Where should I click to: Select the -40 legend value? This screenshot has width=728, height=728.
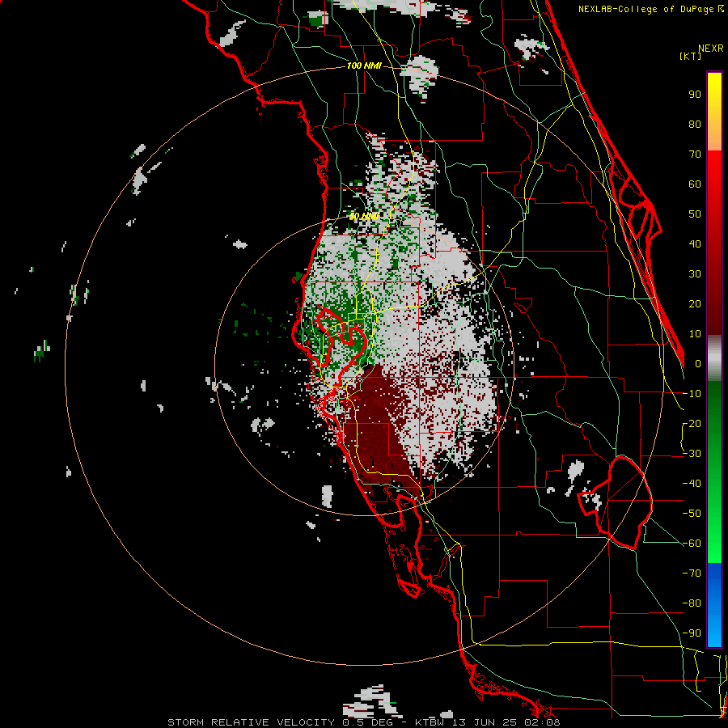pyautogui.click(x=692, y=484)
